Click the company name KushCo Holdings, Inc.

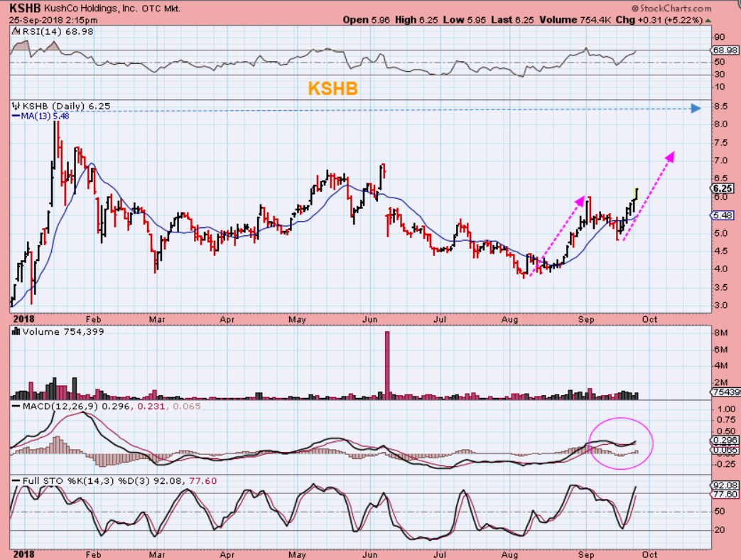90,9
